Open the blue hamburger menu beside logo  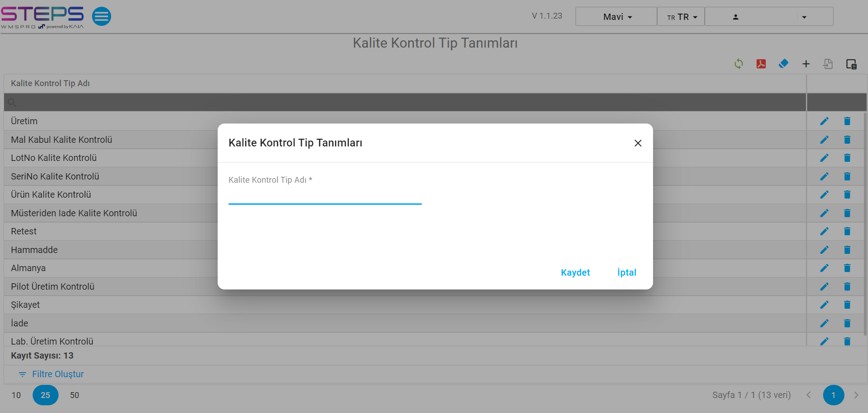(102, 16)
